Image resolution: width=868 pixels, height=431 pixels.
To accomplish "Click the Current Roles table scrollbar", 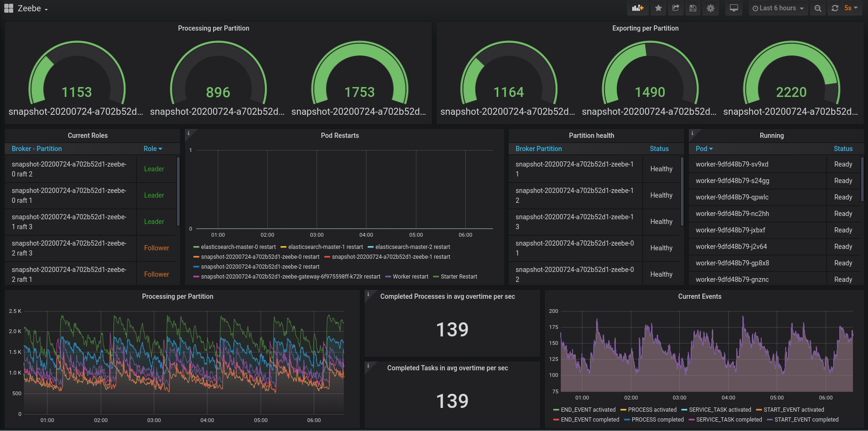I will pyautogui.click(x=178, y=191).
